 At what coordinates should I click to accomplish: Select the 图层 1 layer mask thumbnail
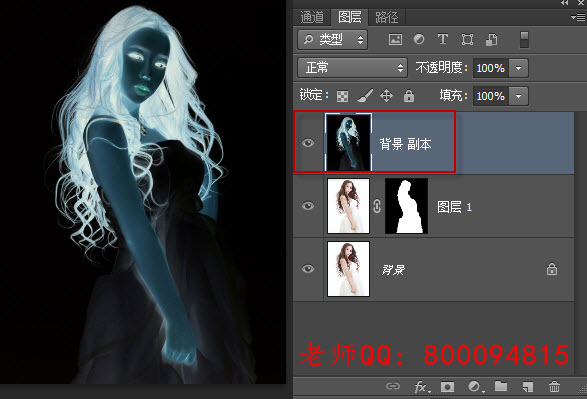point(406,206)
